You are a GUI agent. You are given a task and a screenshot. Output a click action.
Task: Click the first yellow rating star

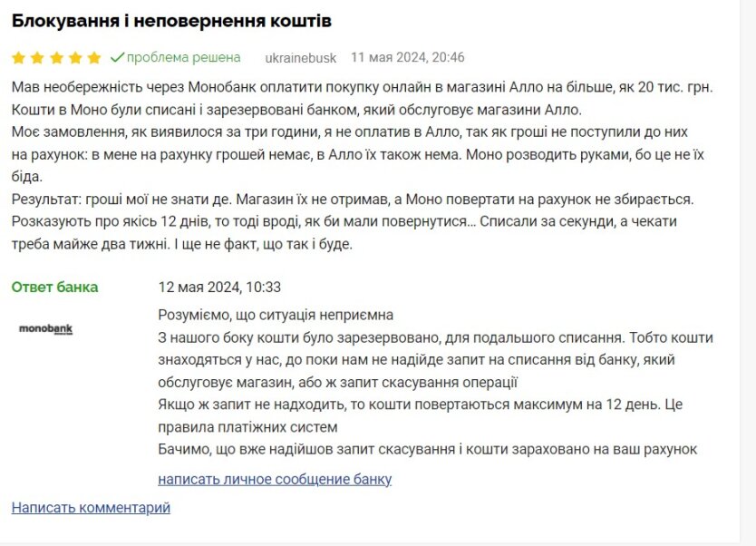[19, 58]
